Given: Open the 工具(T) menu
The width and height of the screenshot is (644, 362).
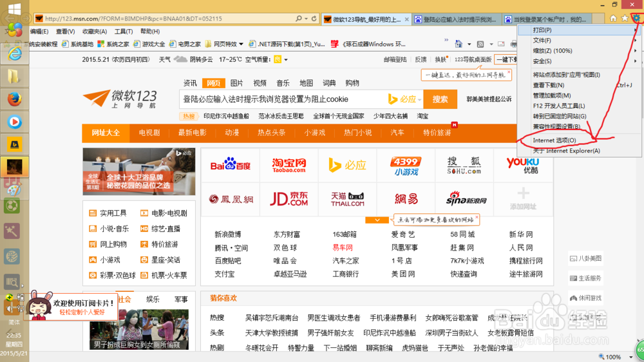Looking at the screenshot, I should click(123, 31).
